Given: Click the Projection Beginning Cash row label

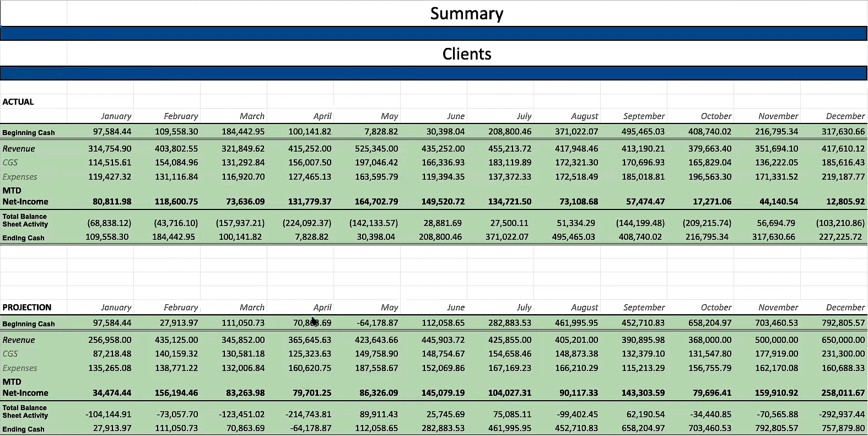Looking at the screenshot, I should coord(29,324).
